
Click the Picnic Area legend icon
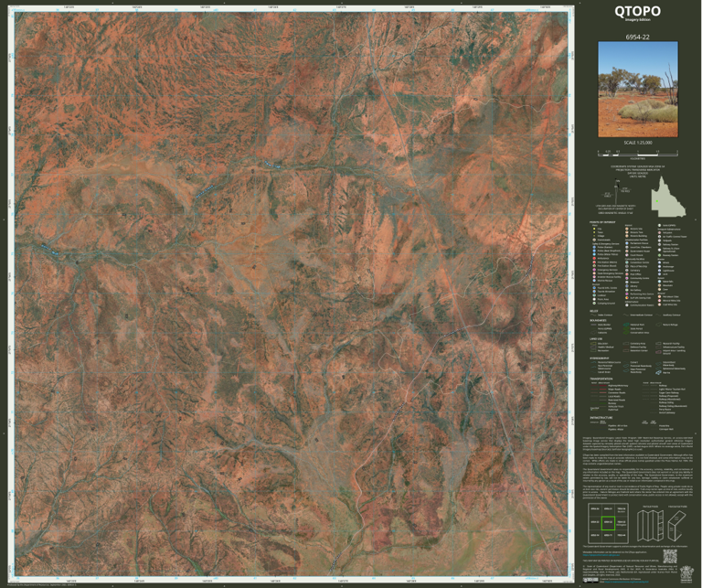[594, 299]
